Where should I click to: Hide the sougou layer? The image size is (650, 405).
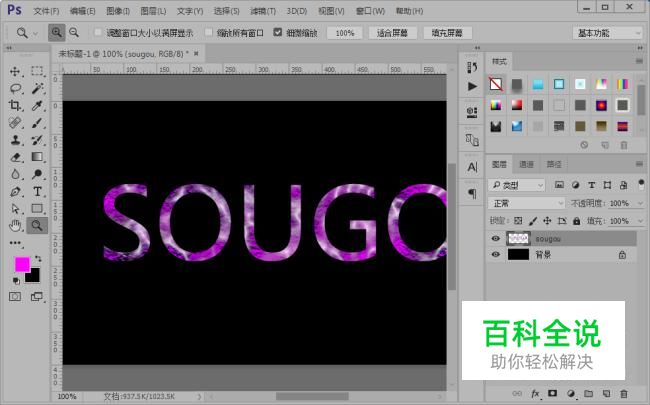[x=495, y=238]
